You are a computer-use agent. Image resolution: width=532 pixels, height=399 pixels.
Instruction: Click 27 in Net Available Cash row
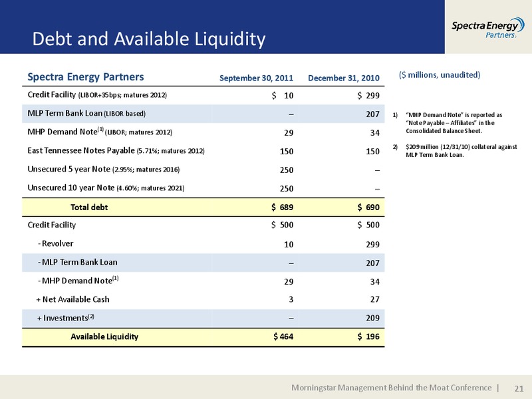374,300
